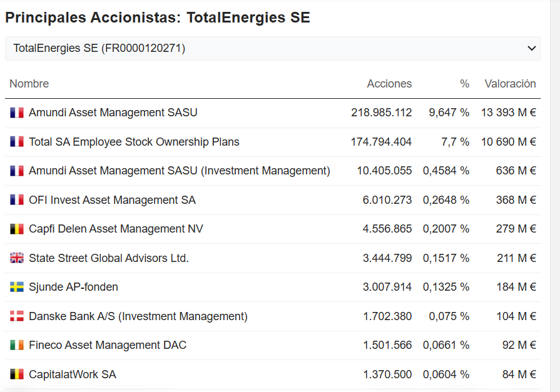The width and height of the screenshot is (560, 392).
Task: Click the flag next to Total SA Employee Stock Ownership Plans
Action: tap(17, 142)
